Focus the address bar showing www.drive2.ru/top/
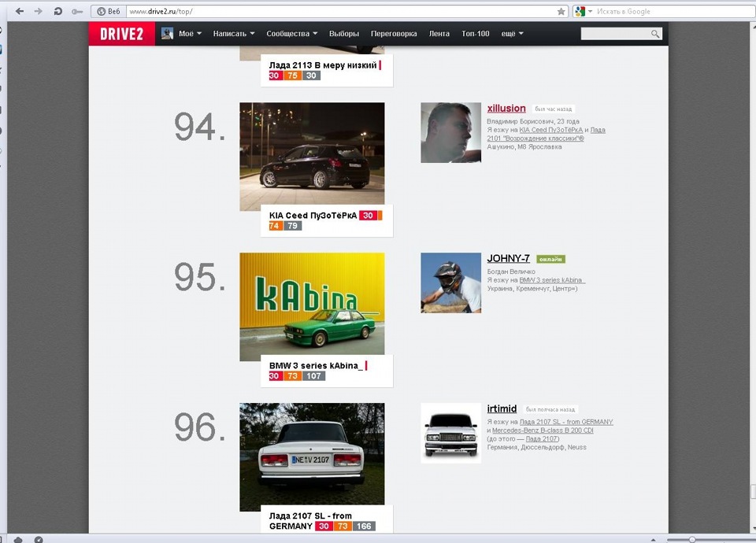756x543 pixels. coord(341,12)
